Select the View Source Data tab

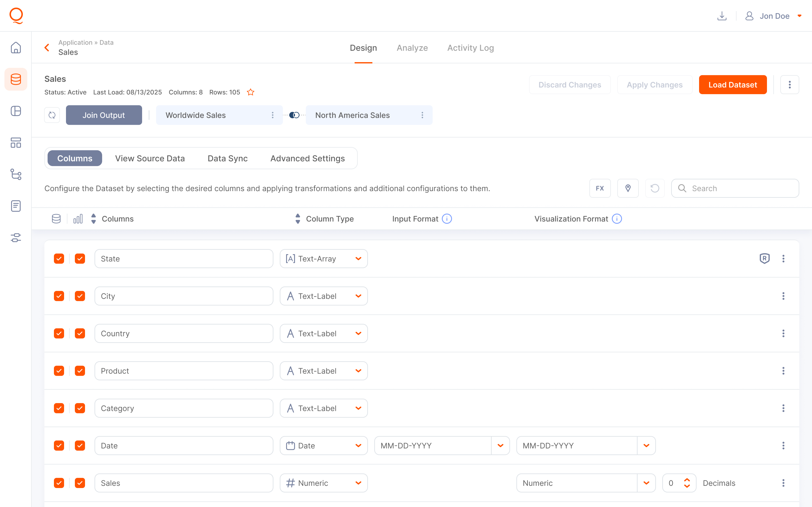pos(150,158)
